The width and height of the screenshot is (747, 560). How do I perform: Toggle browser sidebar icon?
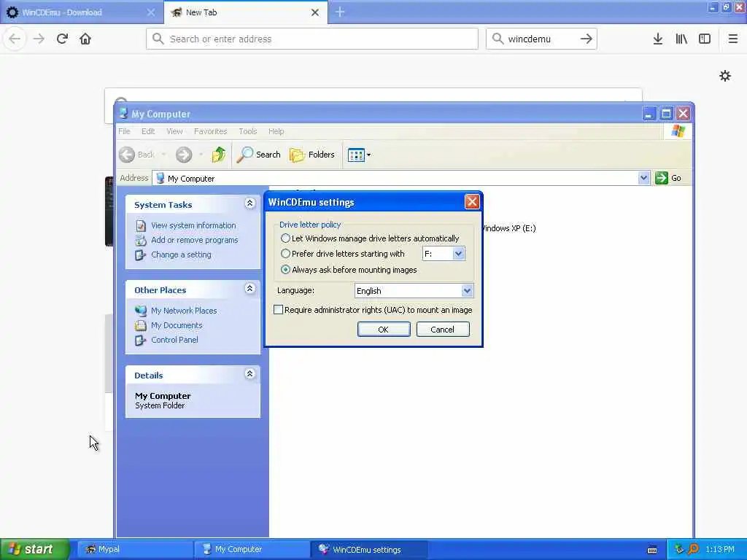pyautogui.click(x=705, y=39)
